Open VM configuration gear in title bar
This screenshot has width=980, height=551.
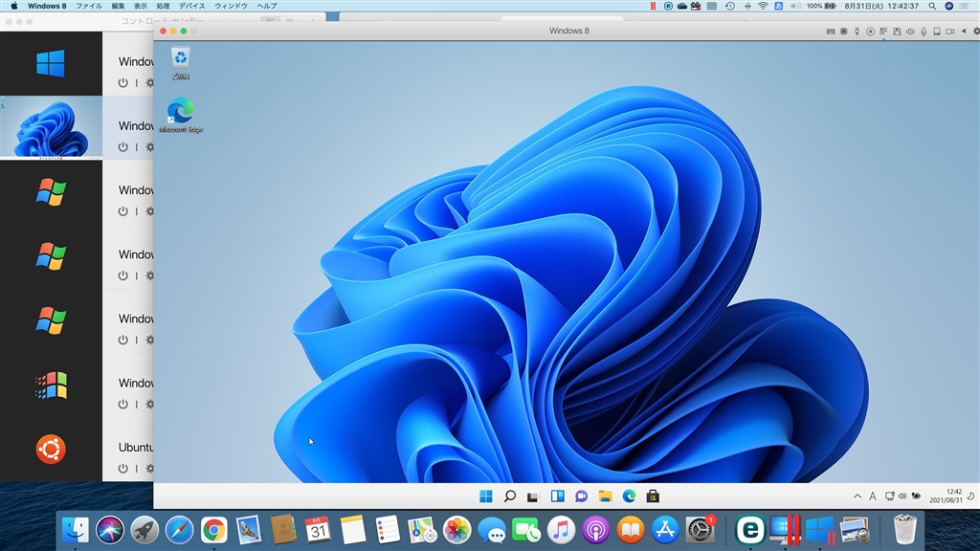[x=976, y=32]
